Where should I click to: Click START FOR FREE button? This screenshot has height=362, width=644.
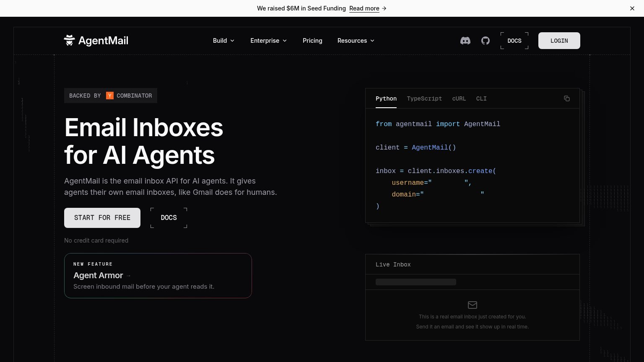tap(102, 218)
